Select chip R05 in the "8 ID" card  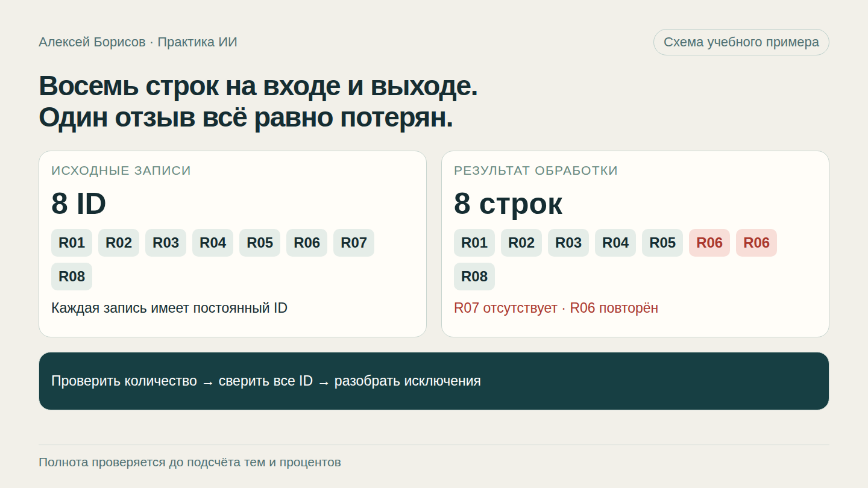click(x=260, y=243)
